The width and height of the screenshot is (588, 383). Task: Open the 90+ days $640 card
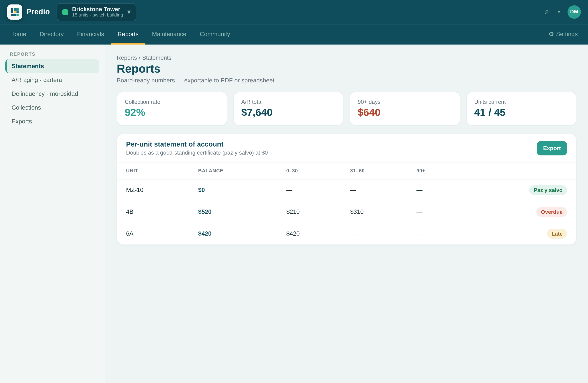click(405, 109)
